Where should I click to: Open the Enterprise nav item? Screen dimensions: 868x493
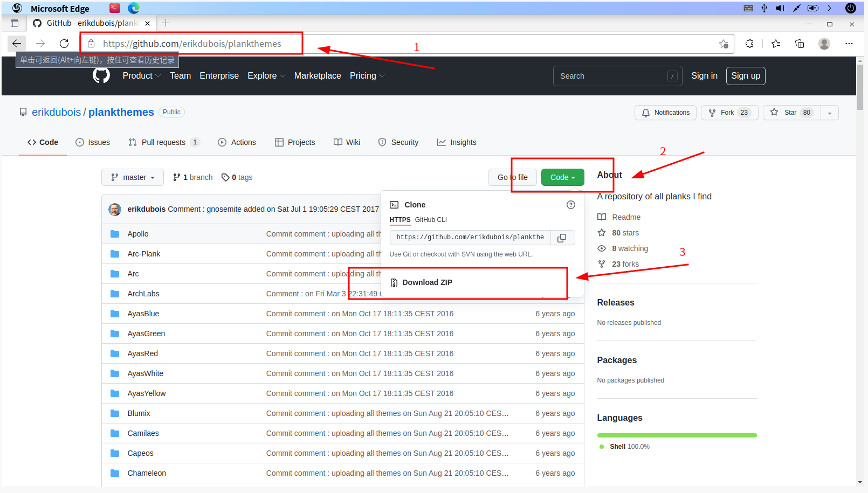click(x=219, y=76)
